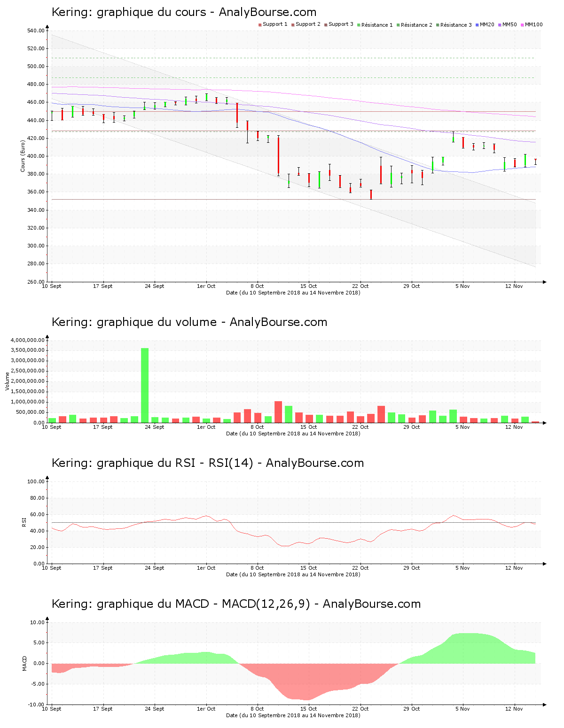Click the 'Cours (Euro)' axis label
The width and height of the screenshot is (564, 728).
coord(23,156)
